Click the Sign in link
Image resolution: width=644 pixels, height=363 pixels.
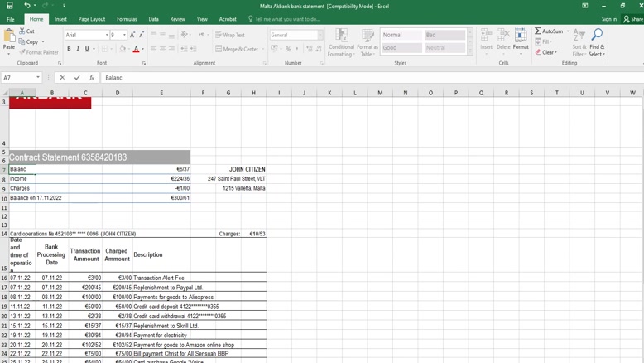click(609, 19)
